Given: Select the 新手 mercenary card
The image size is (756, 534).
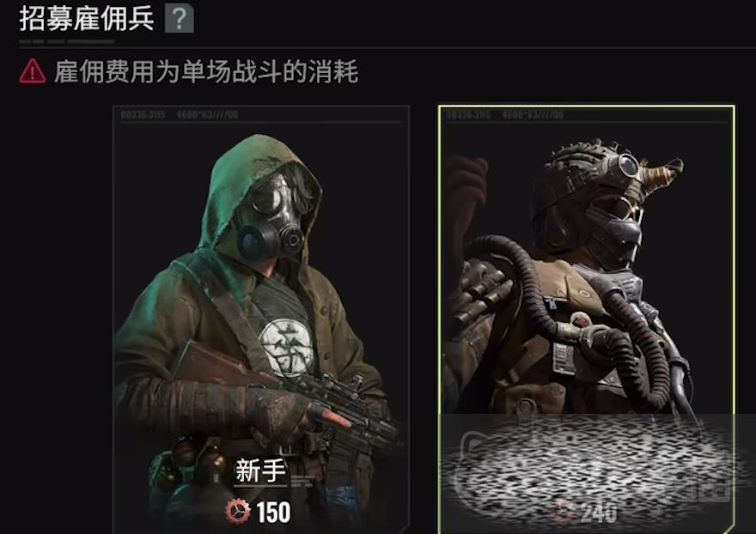Looking at the screenshot, I should [x=261, y=319].
